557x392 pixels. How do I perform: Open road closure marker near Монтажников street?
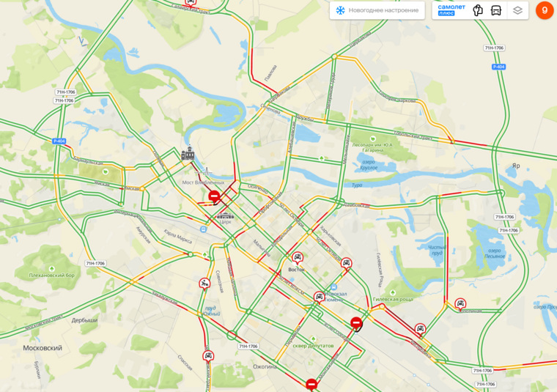[311, 385]
